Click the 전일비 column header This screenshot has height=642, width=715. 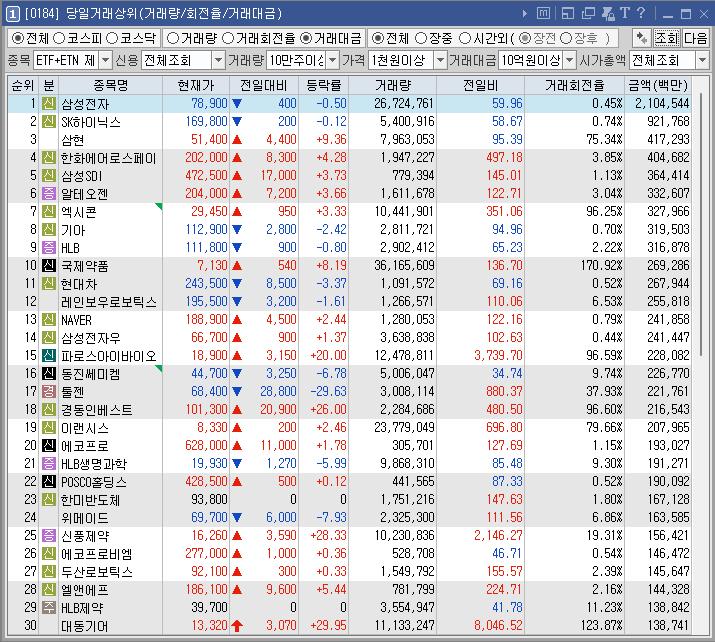[x=481, y=85]
